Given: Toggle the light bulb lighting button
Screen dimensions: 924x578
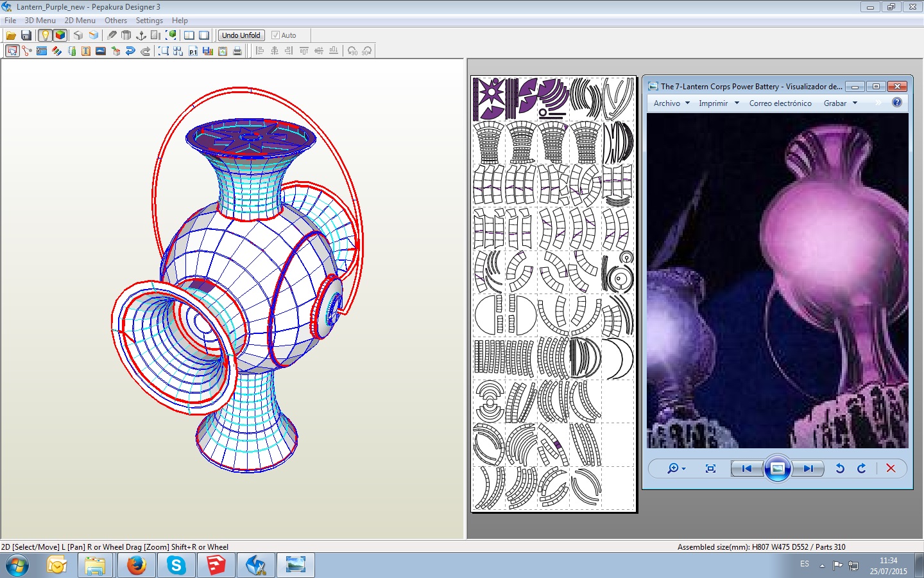Looking at the screenshot, I should point(45,35).
